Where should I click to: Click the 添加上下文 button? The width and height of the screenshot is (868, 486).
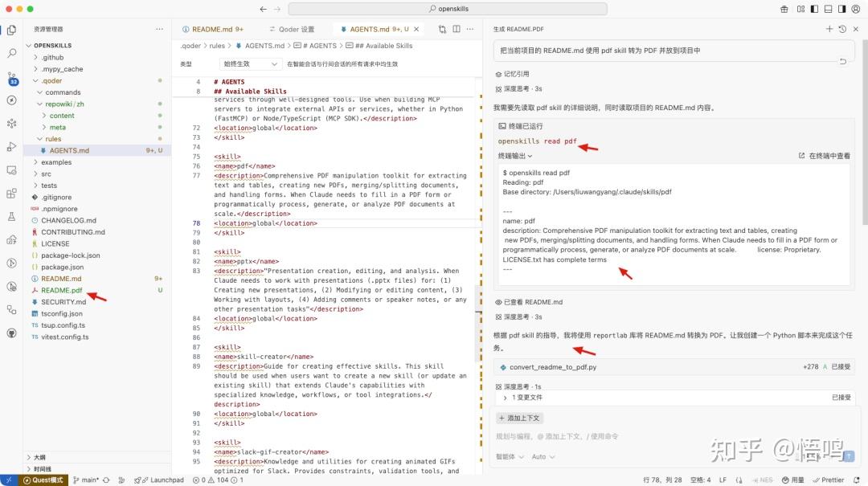point(521,419)
